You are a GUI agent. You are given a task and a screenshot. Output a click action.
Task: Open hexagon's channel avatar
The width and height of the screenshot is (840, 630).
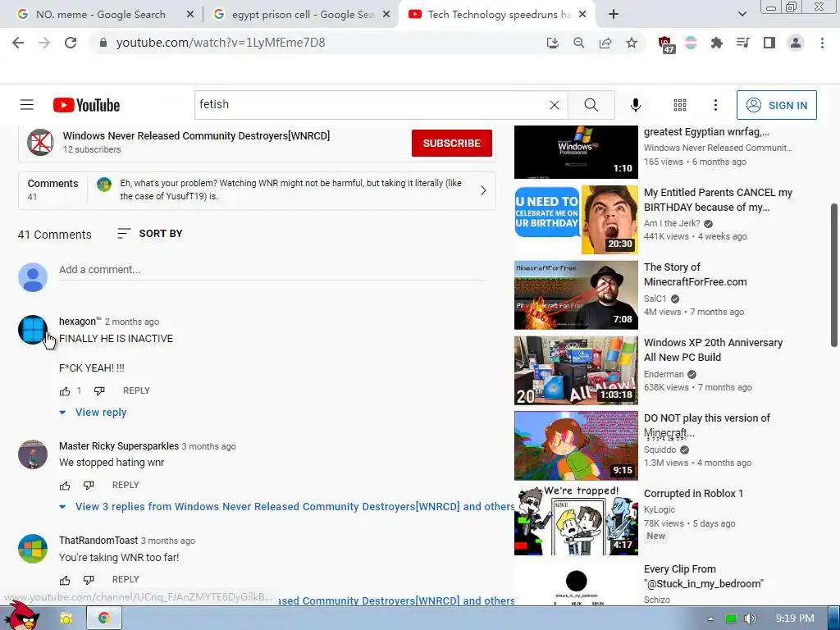pyautogui.click(x=33, y=330)
